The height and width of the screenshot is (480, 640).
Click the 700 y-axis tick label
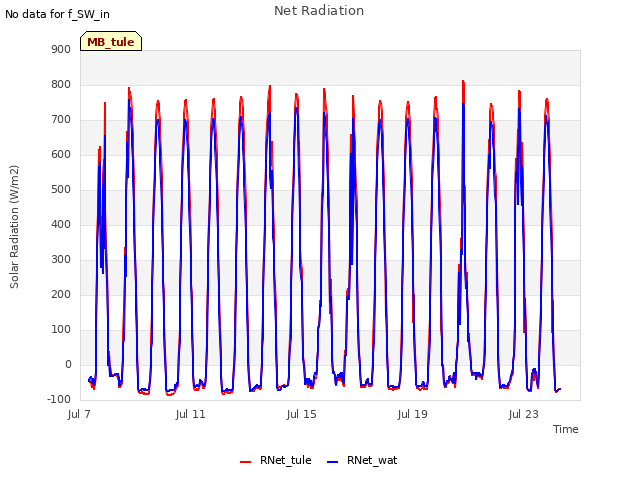(61, 120)
